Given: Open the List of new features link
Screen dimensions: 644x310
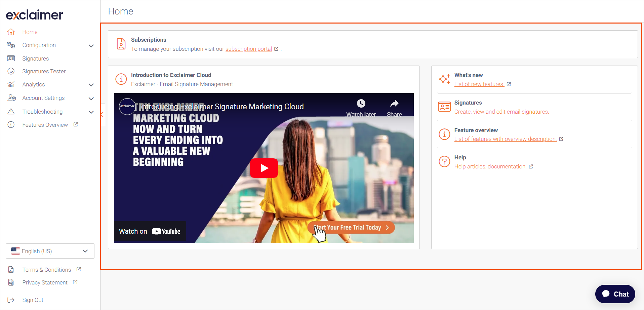Looking at the screenshot, I should click(479, 84).
